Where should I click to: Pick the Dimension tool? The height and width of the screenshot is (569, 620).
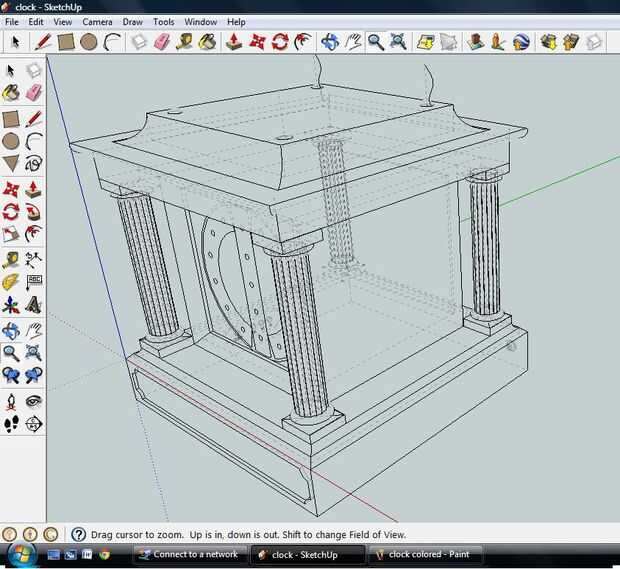coord(33,259)
